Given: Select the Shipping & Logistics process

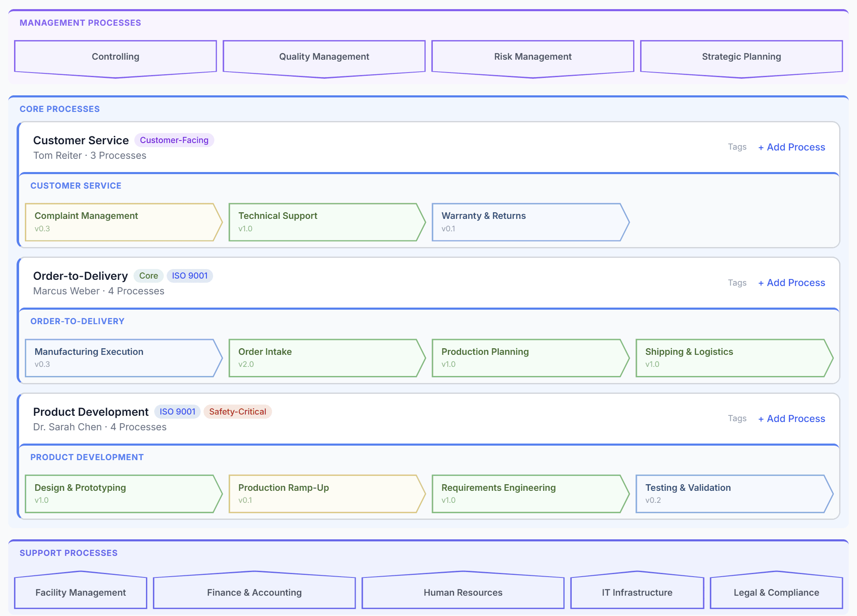Looking at the screenshot, I should click(731, 358).
